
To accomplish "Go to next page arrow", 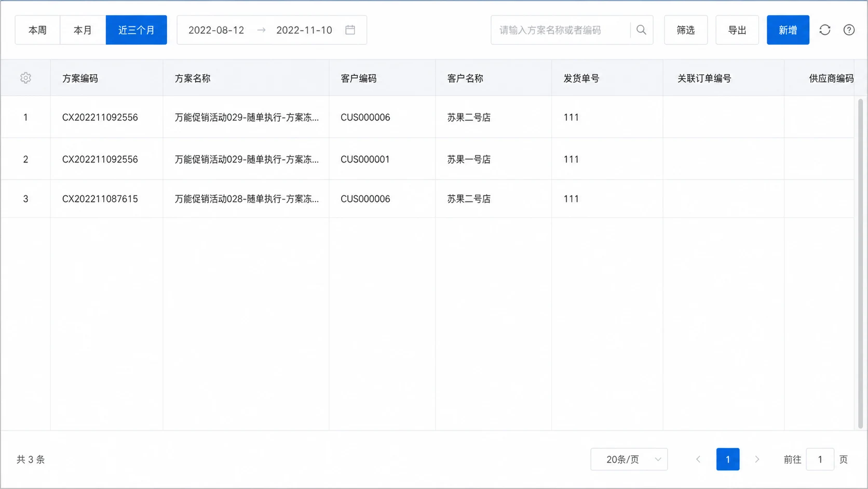I will 757,459.
